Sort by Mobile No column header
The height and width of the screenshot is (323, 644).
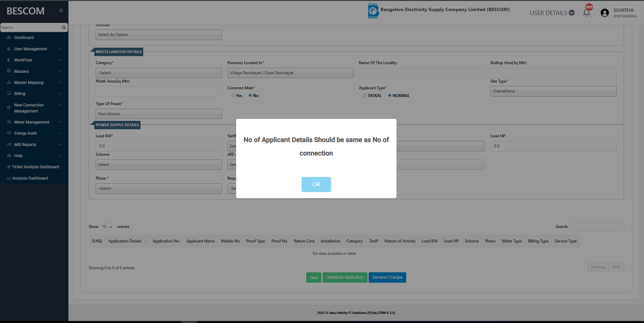point(230,241)
